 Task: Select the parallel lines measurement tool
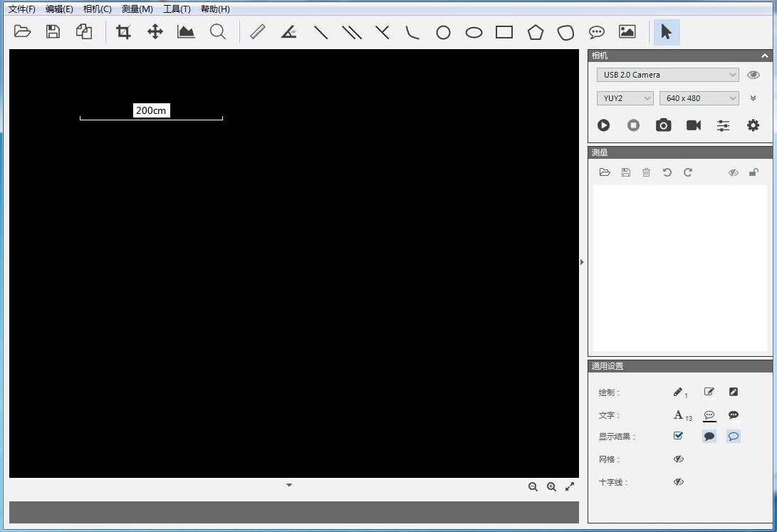(352, 32)
